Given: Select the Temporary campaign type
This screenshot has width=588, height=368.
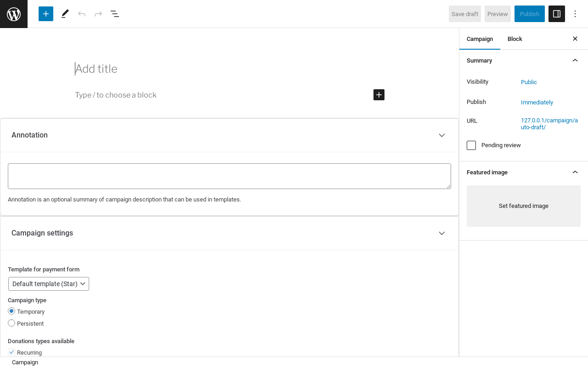Looking at the screenshot, I should point(11,311).
